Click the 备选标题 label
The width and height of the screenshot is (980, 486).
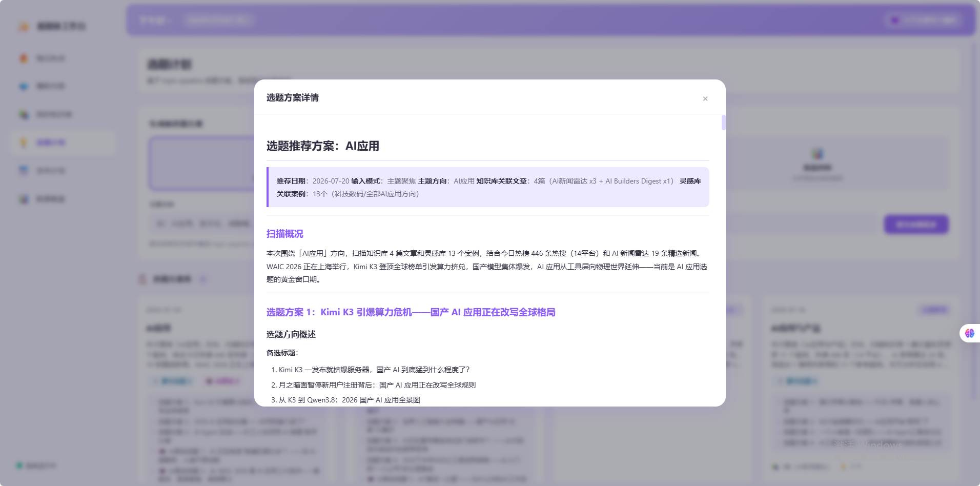282,353
